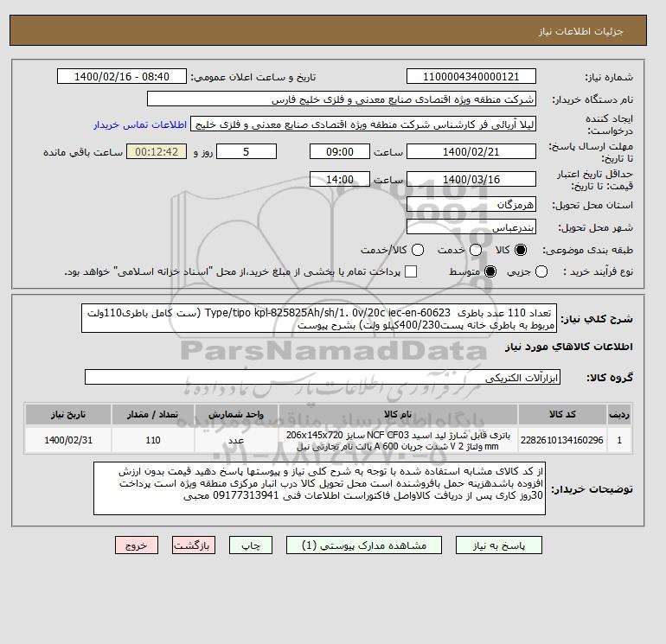The image size is (666, 644).
Task: Click the need number field 1100004340000121
Action: coord(471,76)
